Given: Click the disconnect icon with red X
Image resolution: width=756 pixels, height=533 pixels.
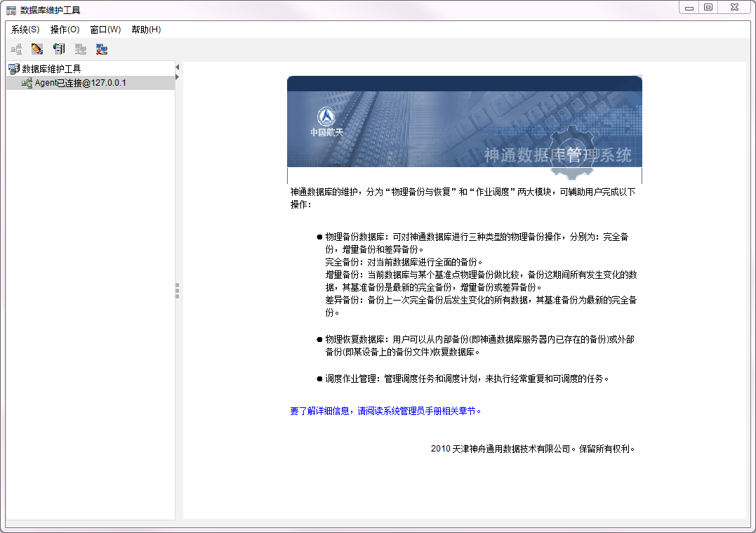Looking at the screenshot, I should tap(102, 49).
